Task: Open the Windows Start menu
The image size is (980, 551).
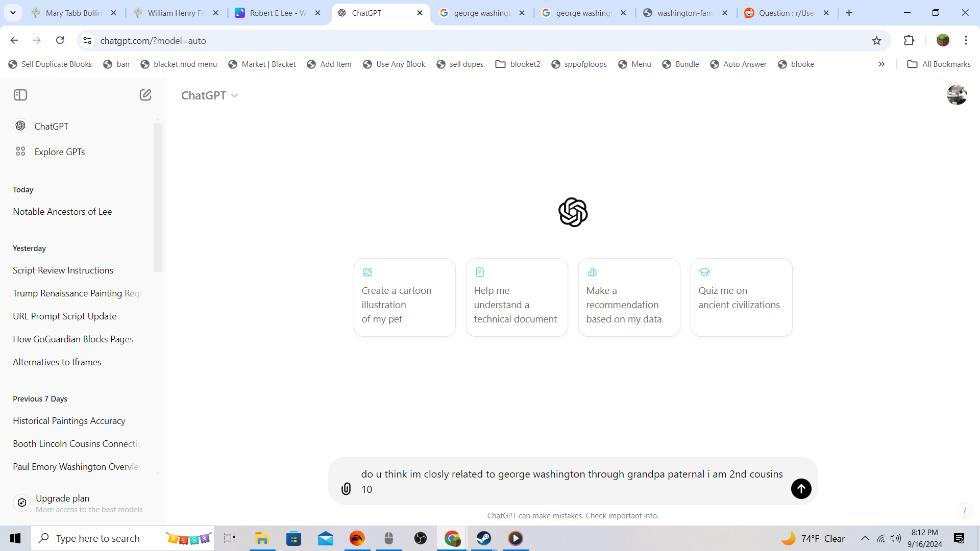Action: tap(15, 538)
